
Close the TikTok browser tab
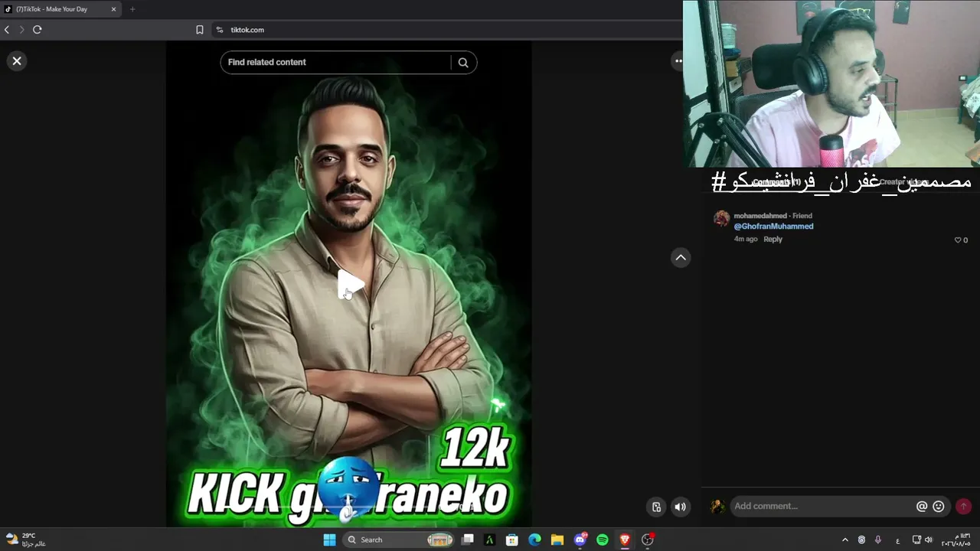pyautogui.click(x=113, y=9)
